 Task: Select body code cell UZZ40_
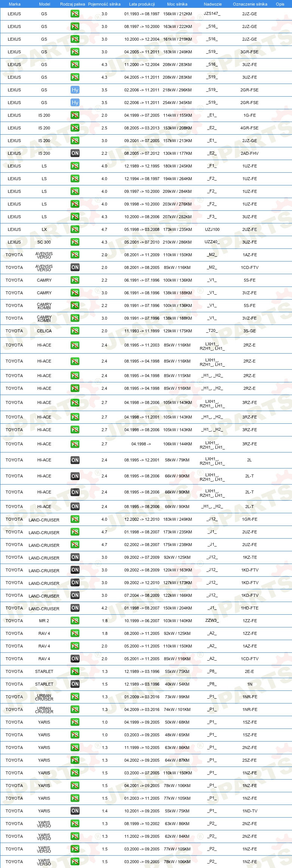212,242
